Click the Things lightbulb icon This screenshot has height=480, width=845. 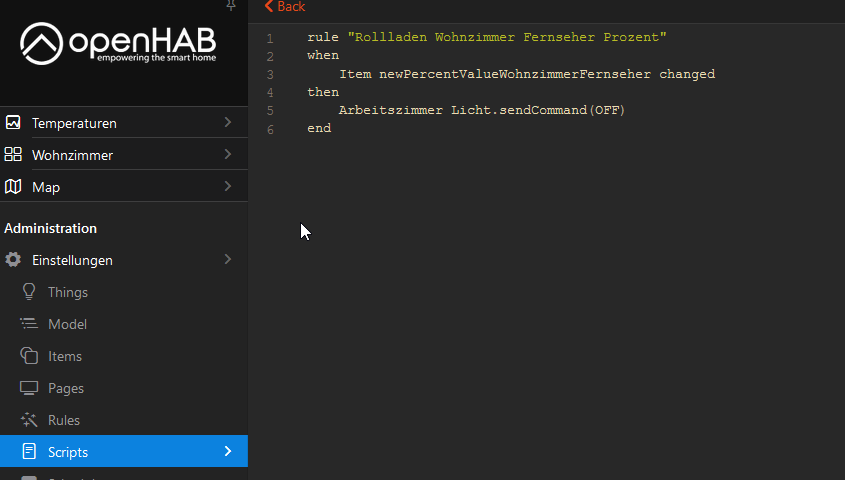point(29,292)
